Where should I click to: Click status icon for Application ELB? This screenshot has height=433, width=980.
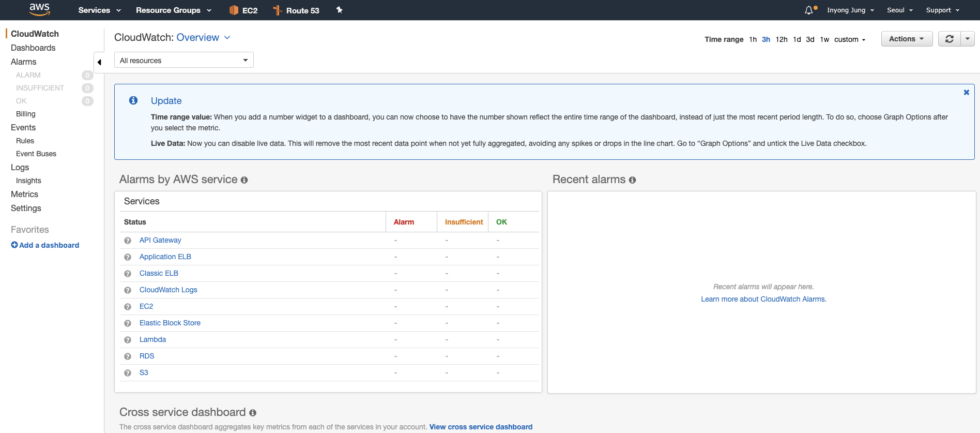(x=128, y=257)
